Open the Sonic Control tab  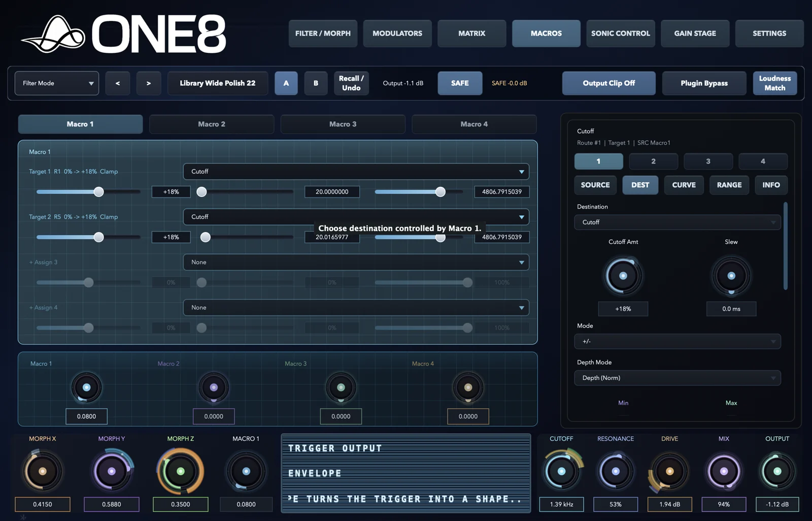(x=621, y=34)
